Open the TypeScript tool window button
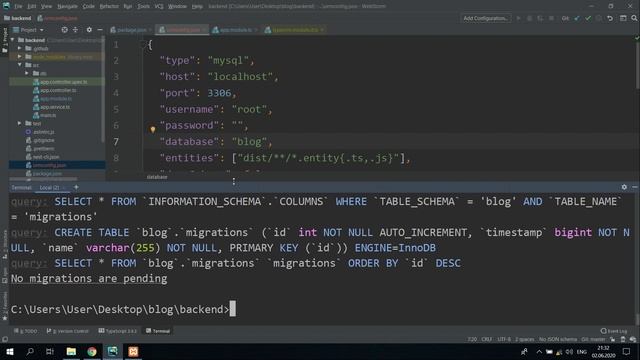 118,331
